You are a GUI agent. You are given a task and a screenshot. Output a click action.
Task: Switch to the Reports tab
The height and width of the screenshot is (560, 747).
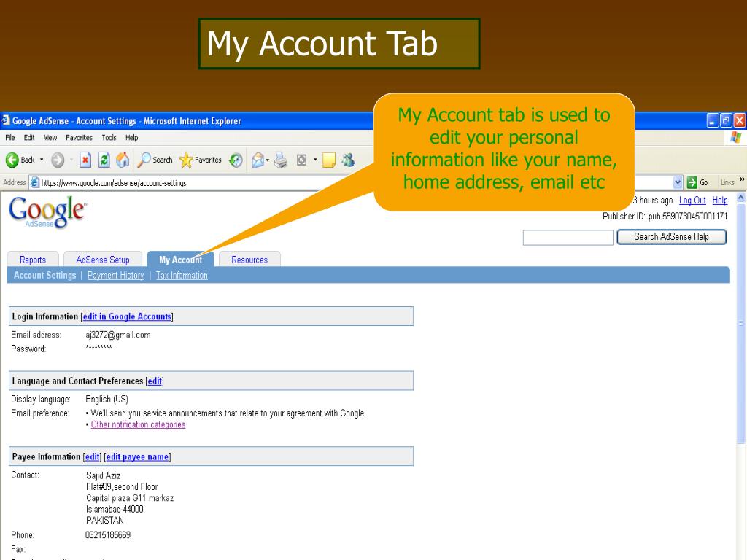33,260
